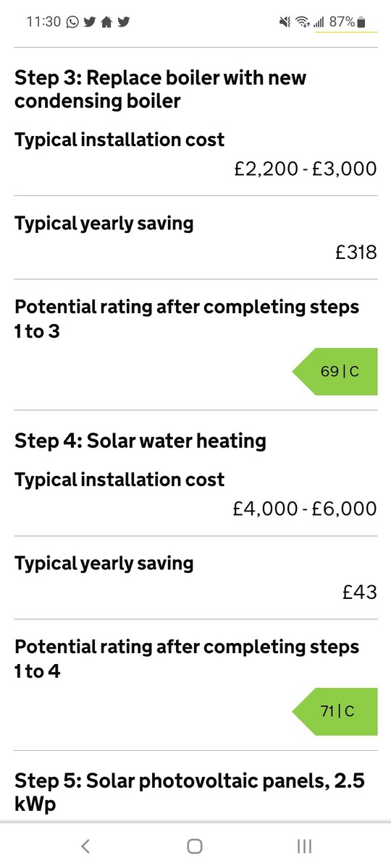Tap the battery icon at 87%

362,22
